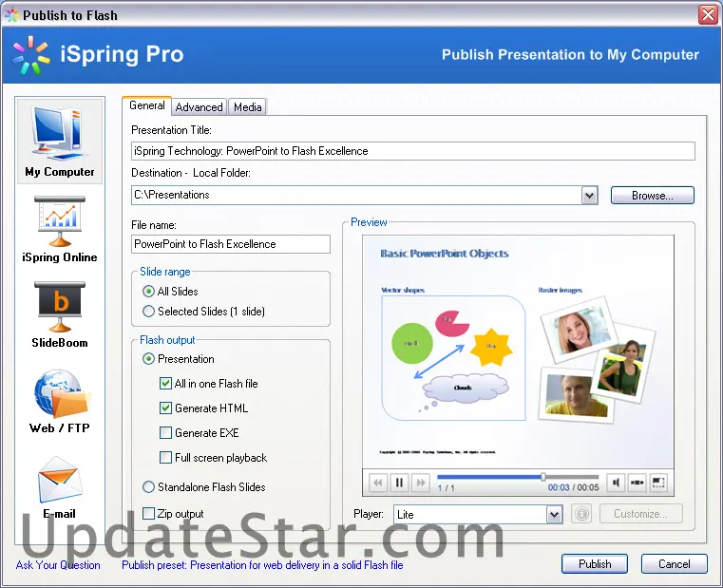Click in the File name field

(231, 244)
